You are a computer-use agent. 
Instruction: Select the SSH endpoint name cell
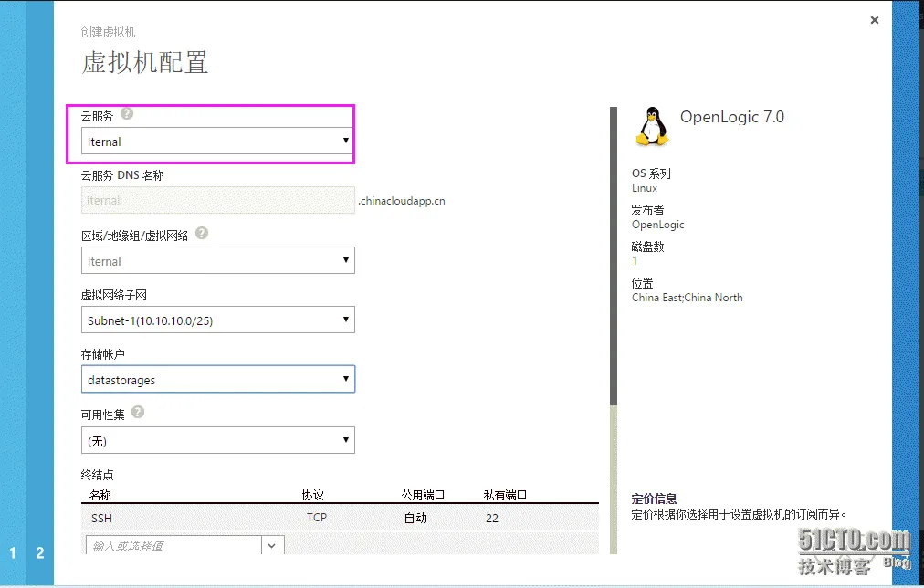[101, 518]
